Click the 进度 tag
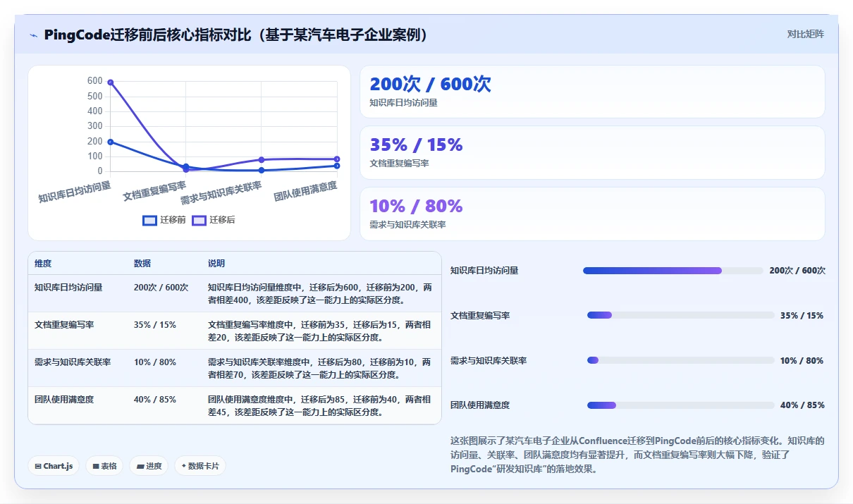 coord(149,466)
